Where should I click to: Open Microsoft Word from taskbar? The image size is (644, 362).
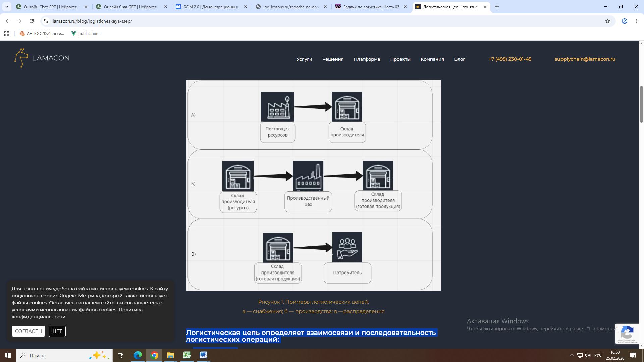point(203,355)
